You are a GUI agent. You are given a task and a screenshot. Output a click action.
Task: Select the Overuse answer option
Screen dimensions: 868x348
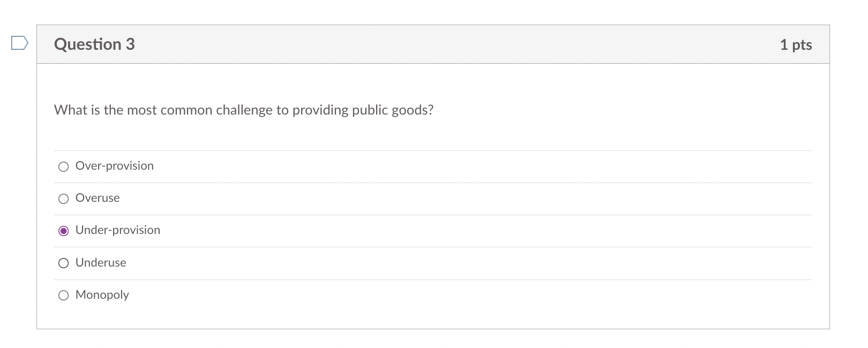pos(63,198)
